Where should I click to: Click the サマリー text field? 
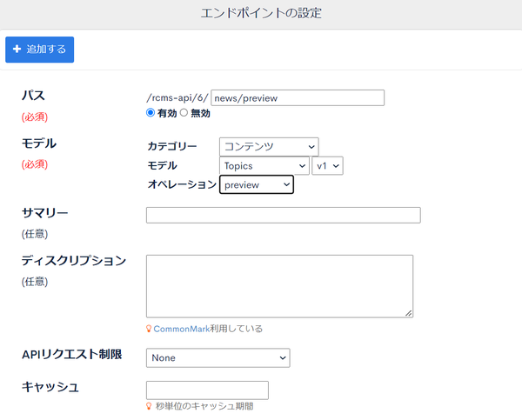click(x=284, y=216)
